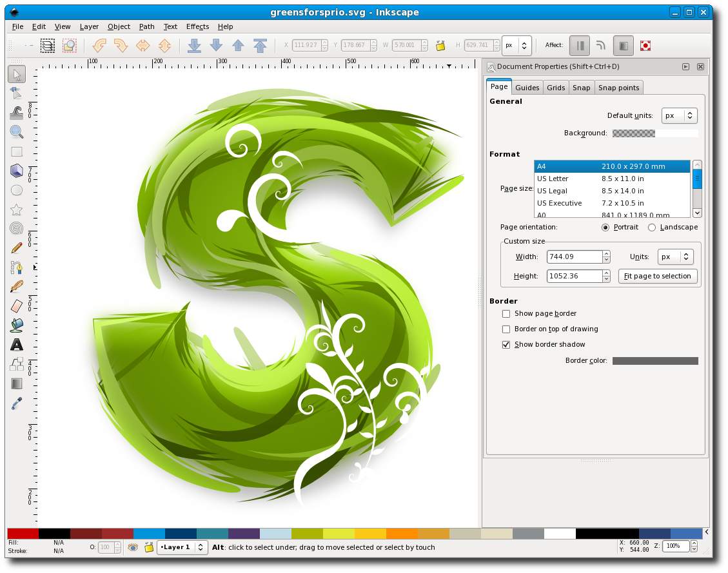This screenshot has width=728, height=573.
Task: Uncheck Show border shadow
Action: pyautogui.click(x=506, y=345)
